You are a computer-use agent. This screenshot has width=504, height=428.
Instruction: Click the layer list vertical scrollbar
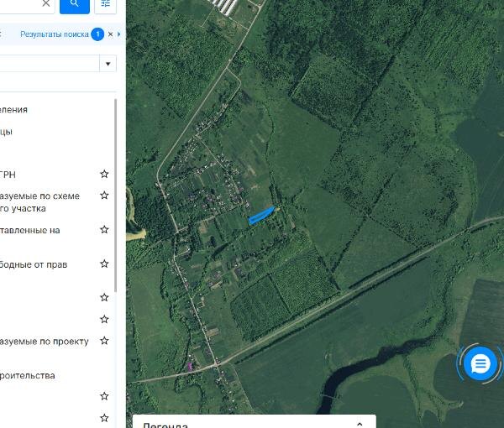(115, 196)
